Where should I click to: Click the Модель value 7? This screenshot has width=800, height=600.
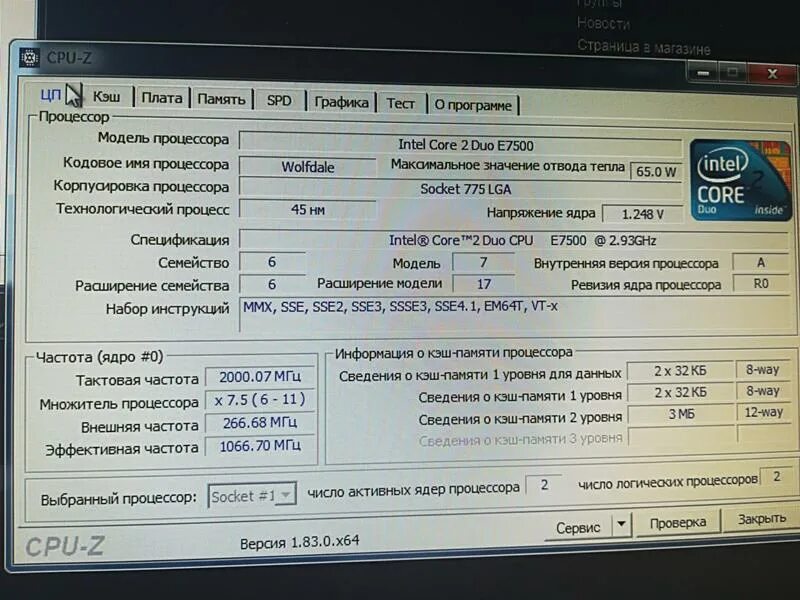click(483, 263)
